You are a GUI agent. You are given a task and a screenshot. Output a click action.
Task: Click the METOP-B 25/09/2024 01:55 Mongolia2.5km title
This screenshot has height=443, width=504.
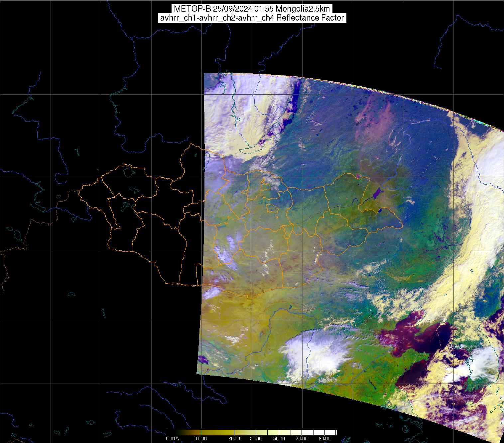coord(252,9)
